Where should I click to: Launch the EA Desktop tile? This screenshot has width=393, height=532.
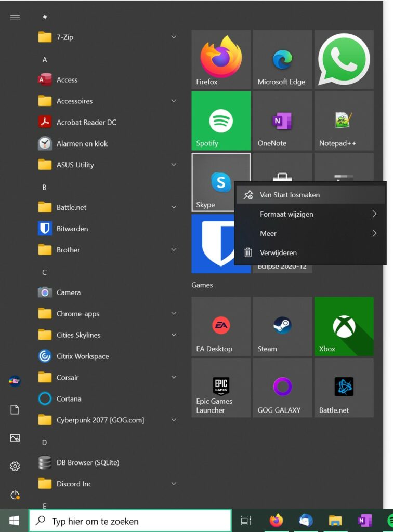(x=221, y=326)
